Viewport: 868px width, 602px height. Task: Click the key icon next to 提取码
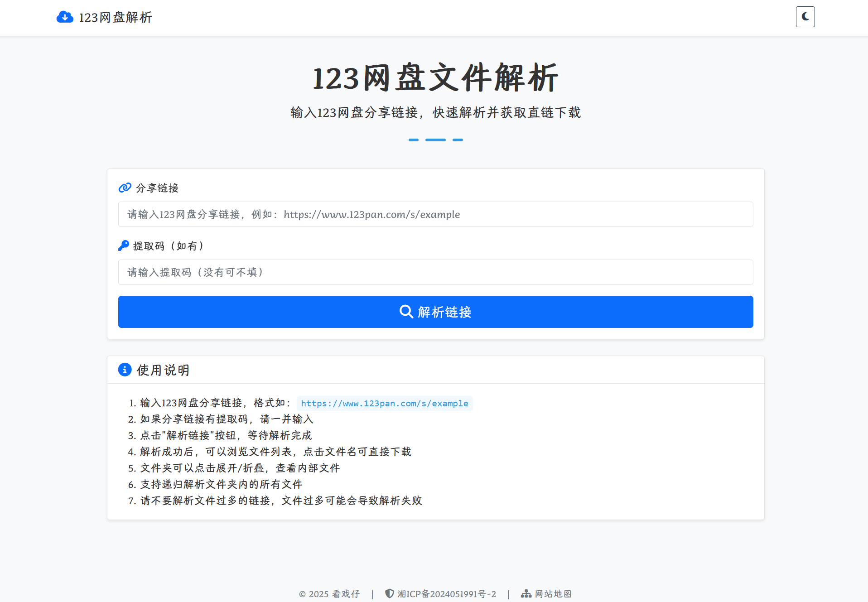click(x=123, y=246)
